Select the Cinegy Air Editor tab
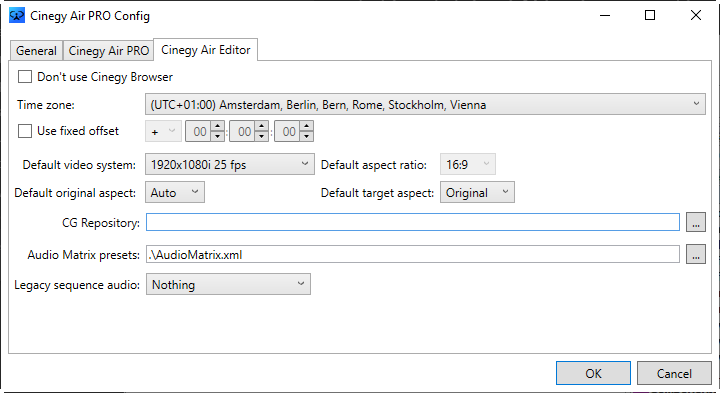The height and width of the screenshot is (393, 720). click(x=206, y=50)
